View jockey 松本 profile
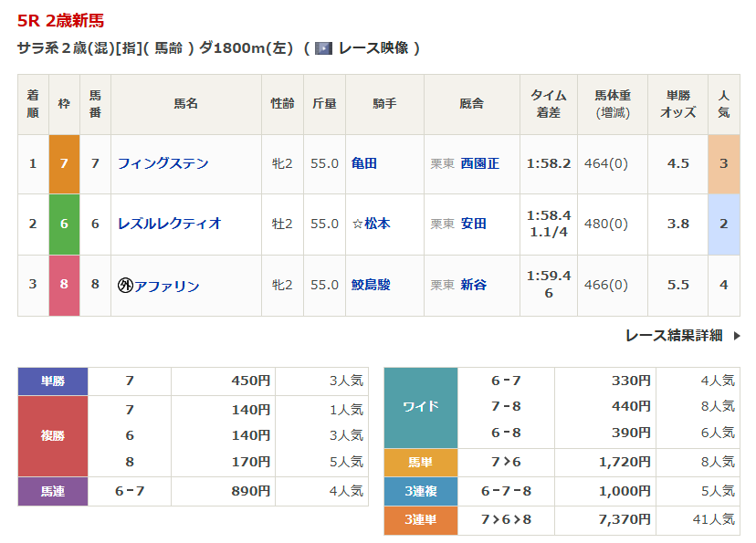 (x=375, y=224)
